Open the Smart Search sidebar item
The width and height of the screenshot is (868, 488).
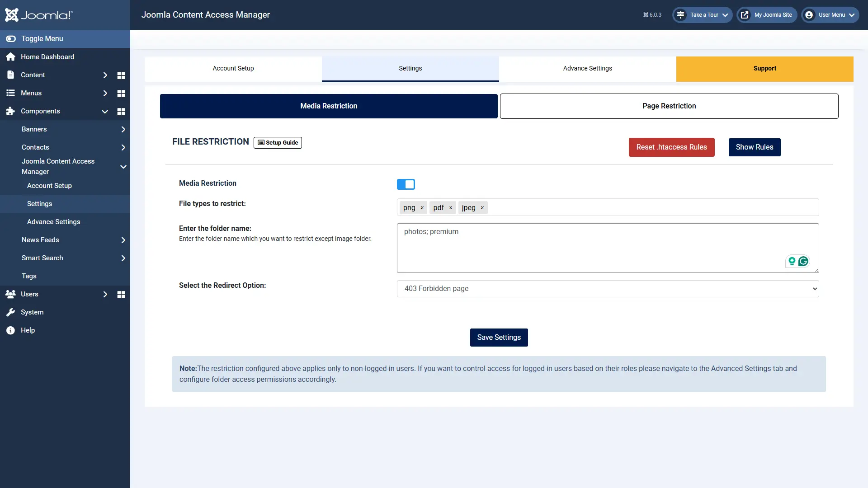[x=42, y=258]
